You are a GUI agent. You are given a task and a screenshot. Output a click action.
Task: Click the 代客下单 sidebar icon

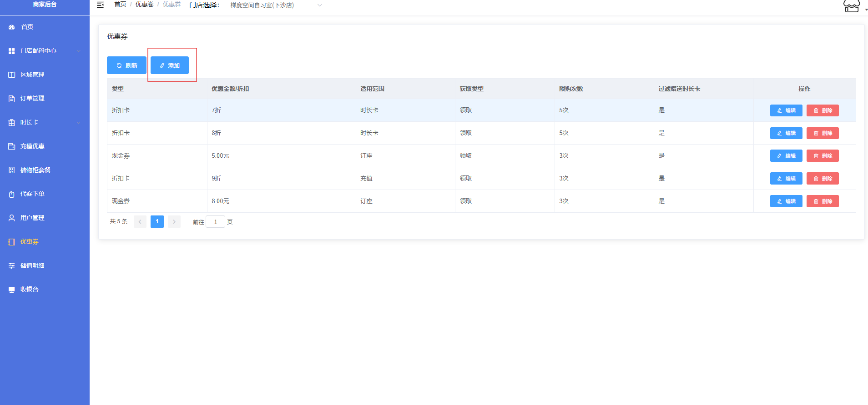(x=12, y=194)
